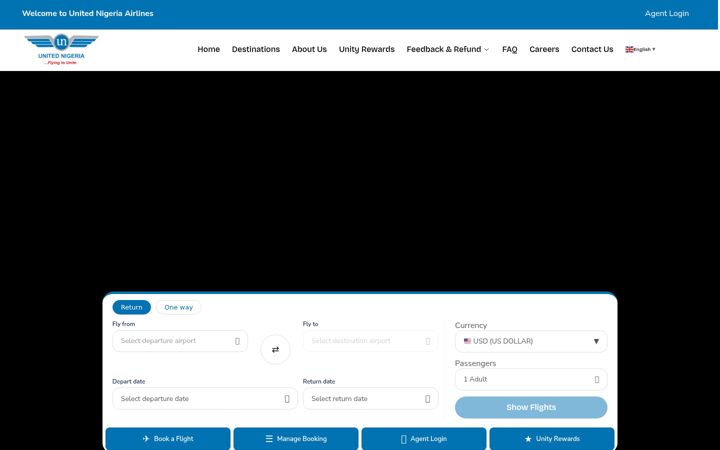Click the calendar icon in Depart date field

tap(287, 399)
